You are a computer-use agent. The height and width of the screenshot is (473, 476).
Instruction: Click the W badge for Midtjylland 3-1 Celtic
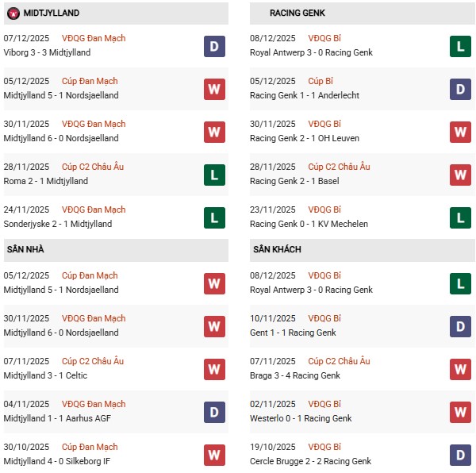[x=214, y=369]
